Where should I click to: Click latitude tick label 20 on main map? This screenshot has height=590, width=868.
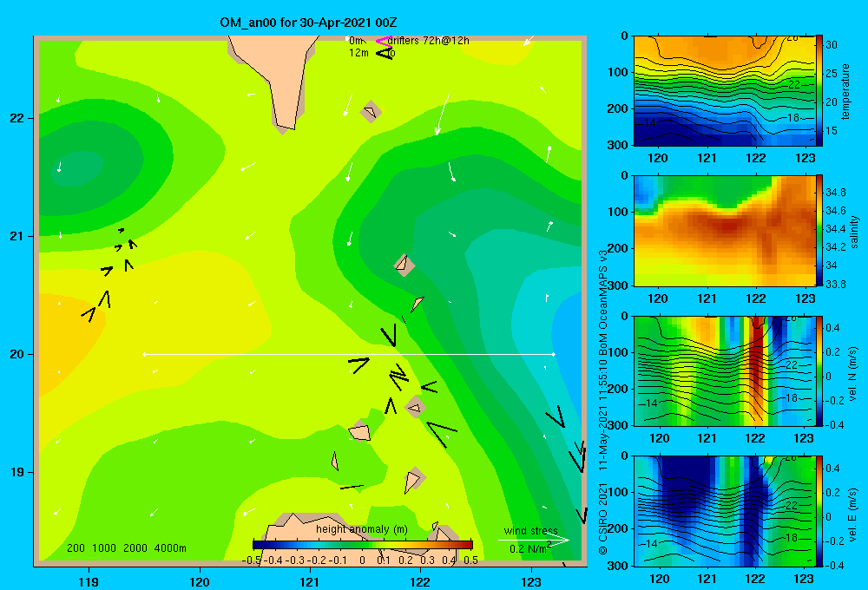tap(17, 354)
